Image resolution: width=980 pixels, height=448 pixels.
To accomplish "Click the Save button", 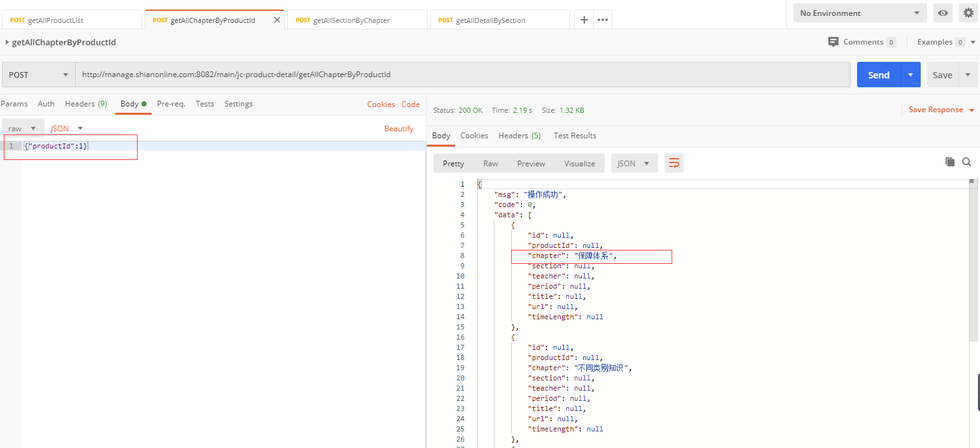I will click(x=942, y=75).
